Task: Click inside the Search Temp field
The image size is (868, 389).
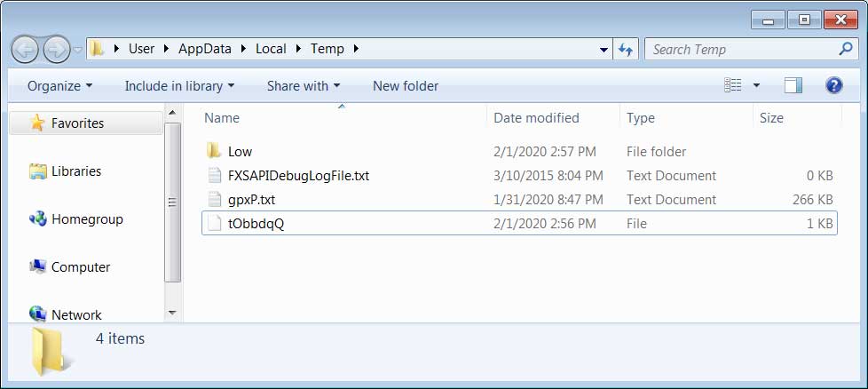Action: coord(741,50)
